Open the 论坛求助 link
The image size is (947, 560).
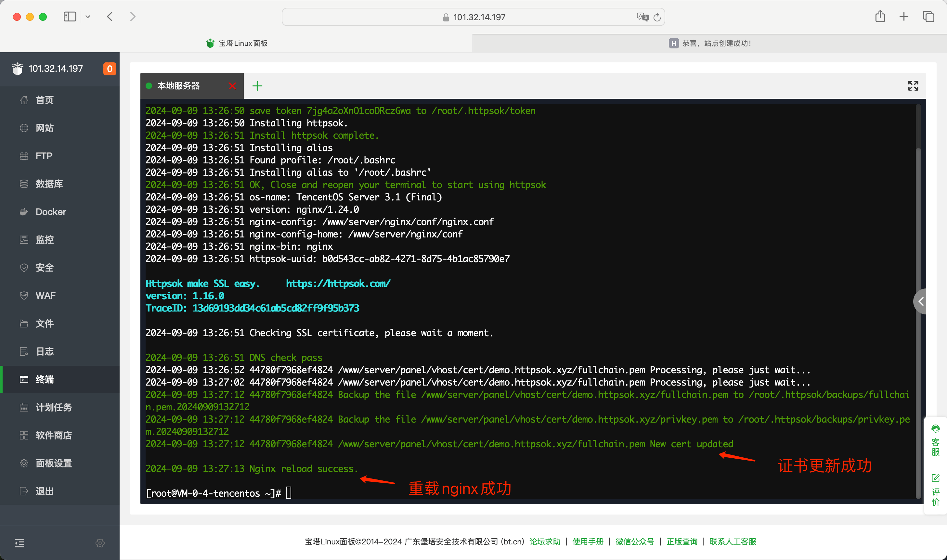tap(545, 541)
